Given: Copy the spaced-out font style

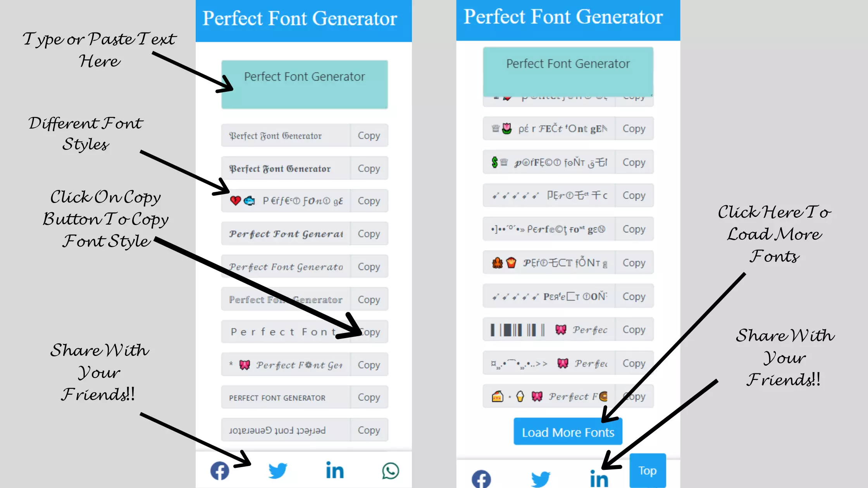Looking at the screenshot, I should pyautogui.click(x=369, y=332).
